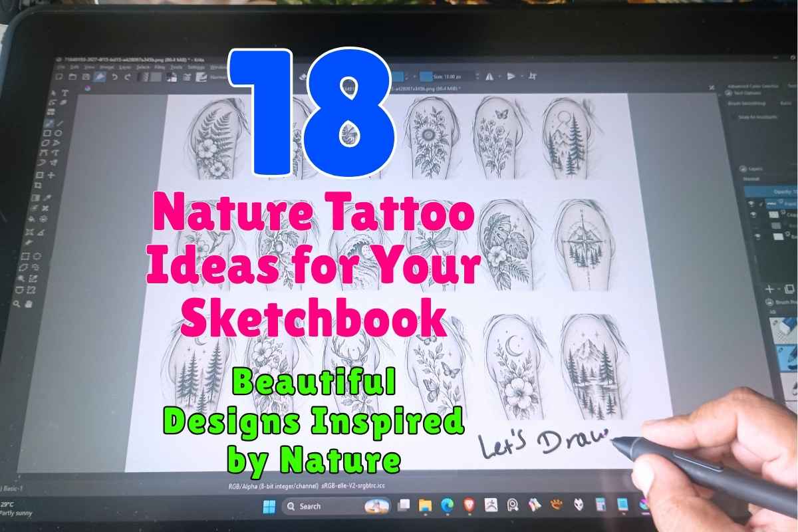This screenshot has height=532, width=798.
Task: Duplicate layer using the Layers panel button
Action: pyautogui.click(x=789, y=289)
